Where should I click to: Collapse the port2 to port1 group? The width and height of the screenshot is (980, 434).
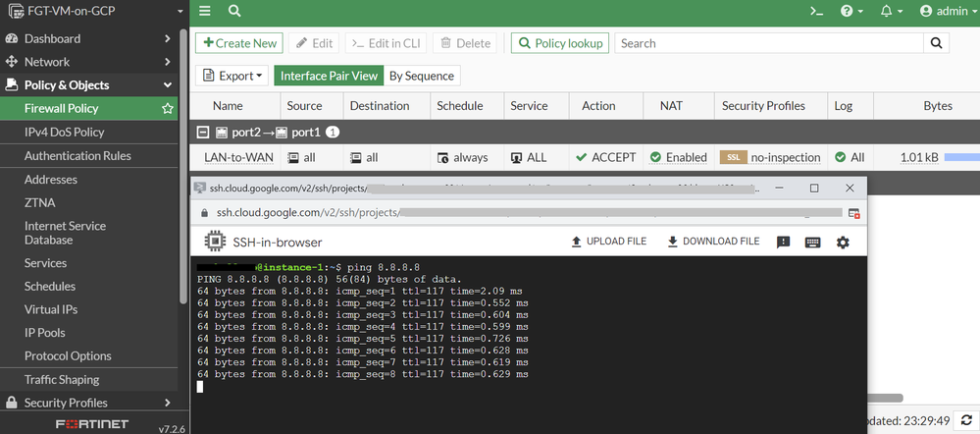pyautogui.click(x=202, y=133)
